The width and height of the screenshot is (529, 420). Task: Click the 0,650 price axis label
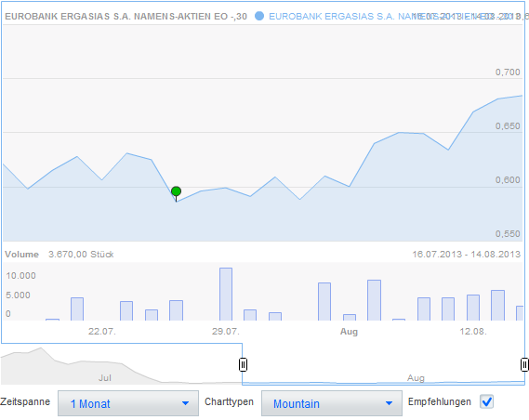(x=508, y=125)
